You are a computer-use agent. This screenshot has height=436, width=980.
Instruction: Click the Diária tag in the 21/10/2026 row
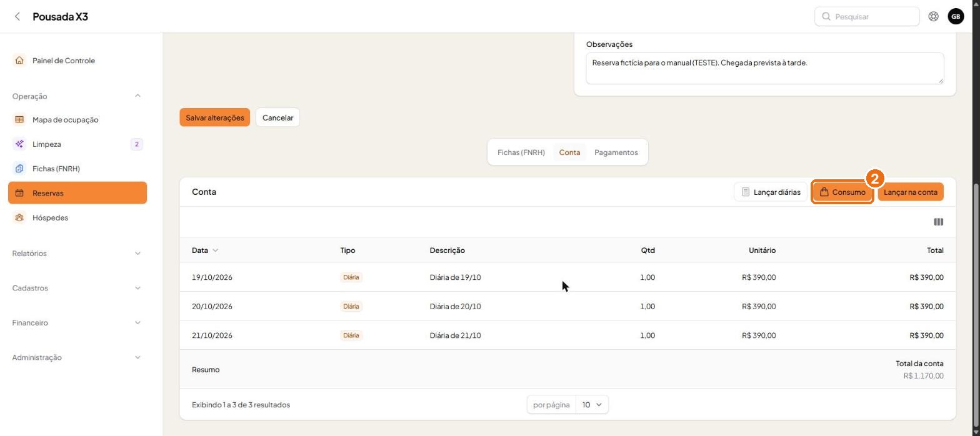click(351, 335)
